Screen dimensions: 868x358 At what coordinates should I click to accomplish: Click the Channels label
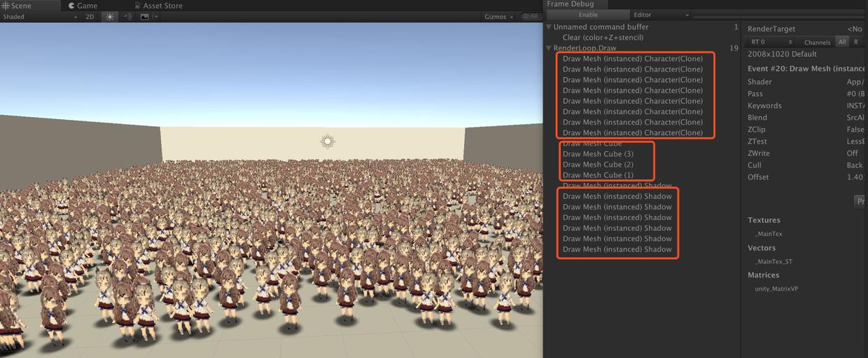pyautogui.click(x=817, y=43)
